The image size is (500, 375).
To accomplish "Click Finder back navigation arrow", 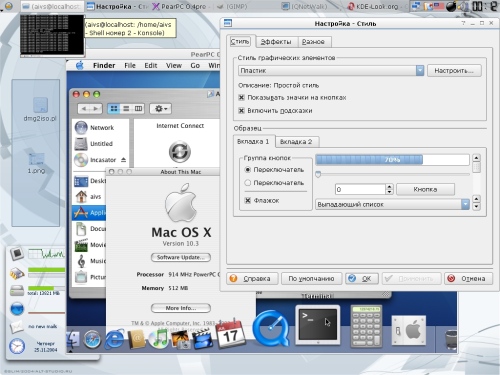I will pos(84,109).
